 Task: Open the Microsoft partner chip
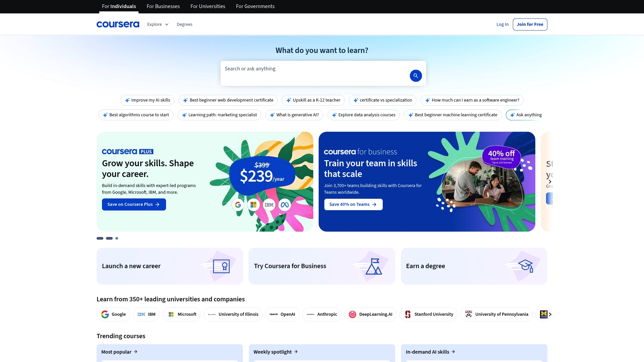pos(182,314)
